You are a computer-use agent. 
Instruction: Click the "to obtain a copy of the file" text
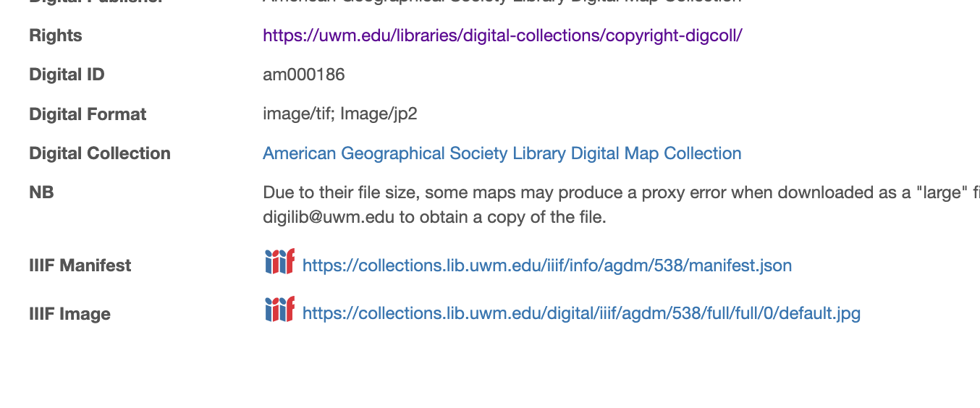pos(502,217)
